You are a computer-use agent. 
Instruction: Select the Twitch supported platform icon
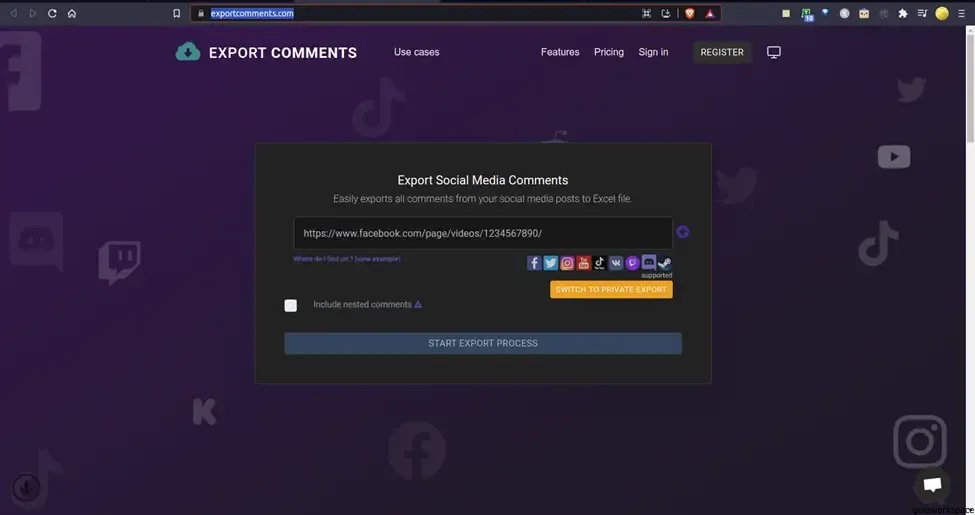click(x=632, y=263)
